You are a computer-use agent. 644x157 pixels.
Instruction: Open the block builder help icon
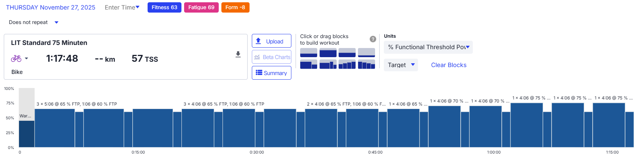click(x=373, y=39)
